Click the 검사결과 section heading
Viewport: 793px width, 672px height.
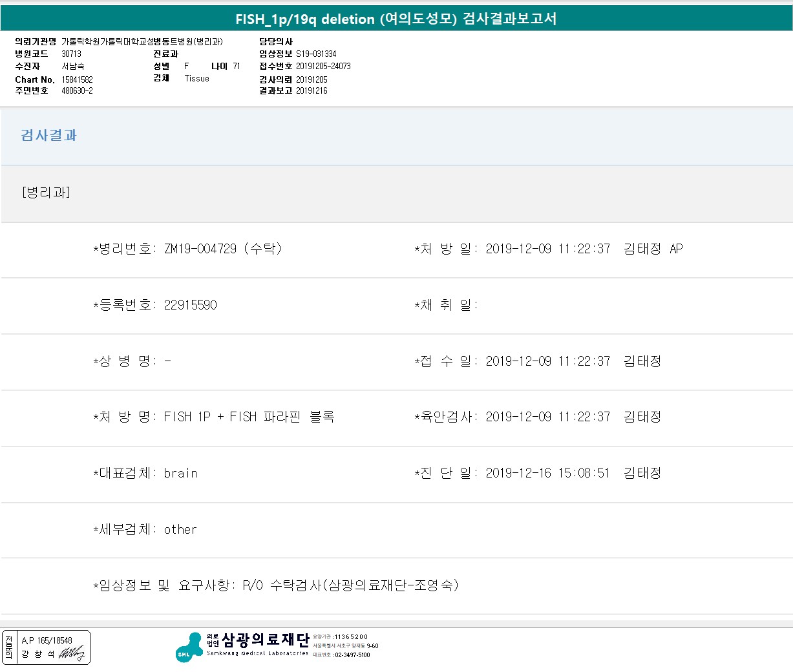point(48,135)
